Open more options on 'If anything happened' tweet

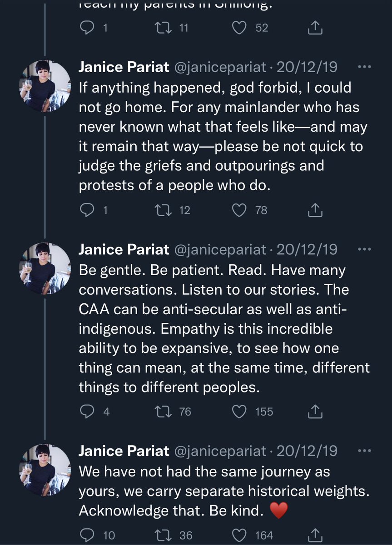pos(364,68)
